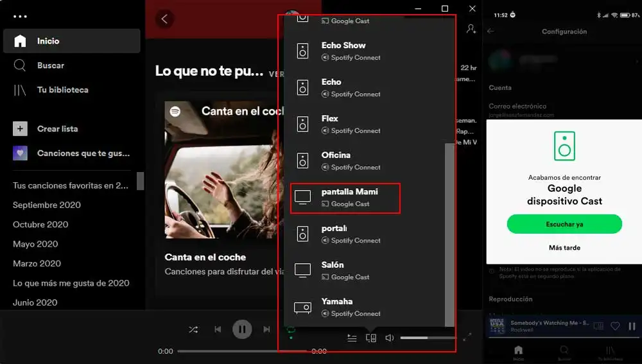
Task: Open playlist Mayo 2020
Action: tap(35, 244)
